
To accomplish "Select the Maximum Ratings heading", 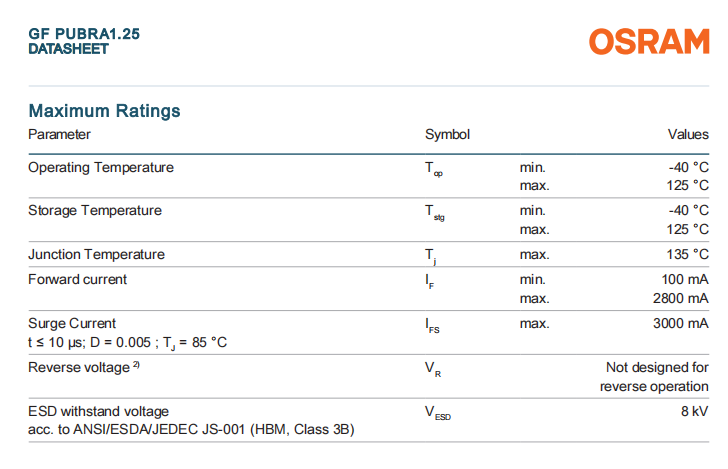I will click(104, 110).
